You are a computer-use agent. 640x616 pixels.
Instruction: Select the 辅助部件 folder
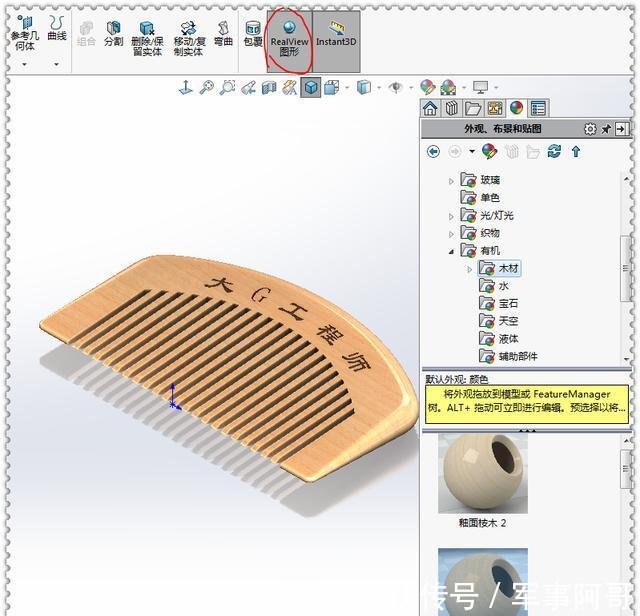(508, 356)
